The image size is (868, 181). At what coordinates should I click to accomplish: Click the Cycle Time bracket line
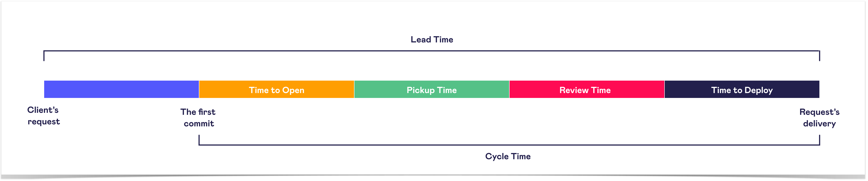509,145
